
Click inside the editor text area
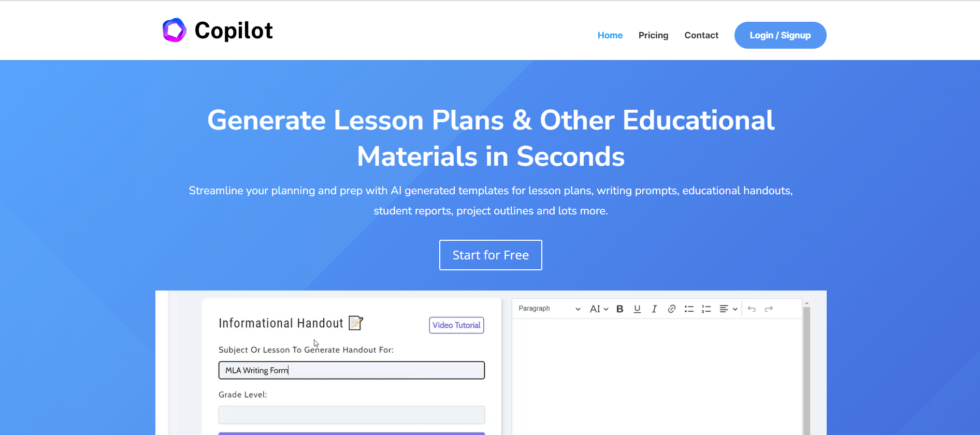click(657, 377)
